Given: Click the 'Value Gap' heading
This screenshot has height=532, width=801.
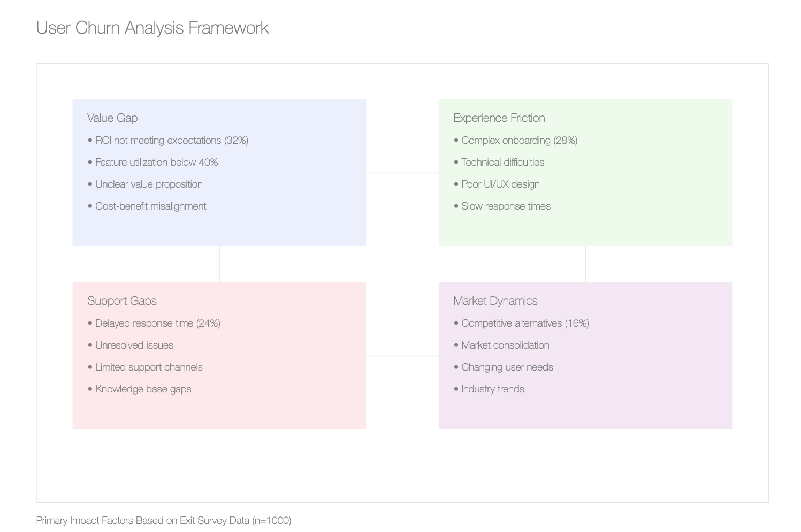Looking at the screenshot, I should click(x=112, y=118).
